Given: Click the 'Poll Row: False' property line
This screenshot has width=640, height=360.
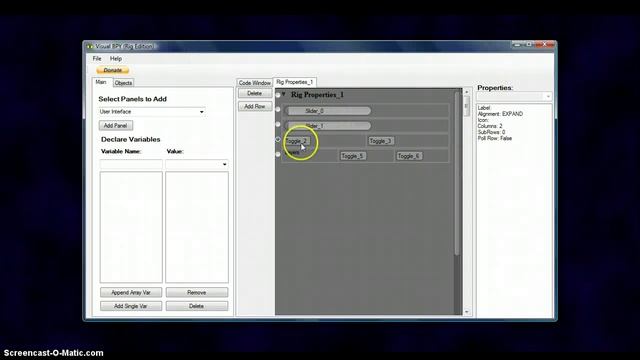Looking at the screenshot, I should [x=495, y=138].
